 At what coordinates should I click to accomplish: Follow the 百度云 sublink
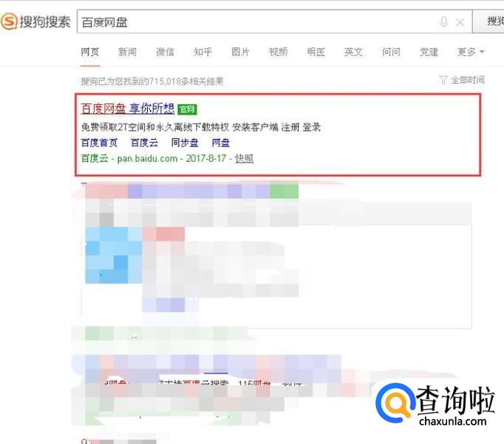point(144,143)
